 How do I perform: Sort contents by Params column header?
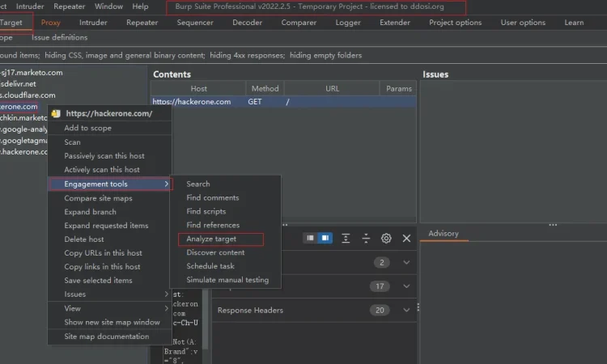(399, 89)
